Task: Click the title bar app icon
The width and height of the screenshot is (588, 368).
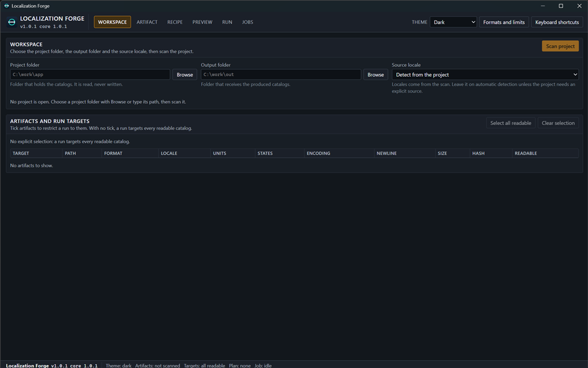Action: coord(6,6)
